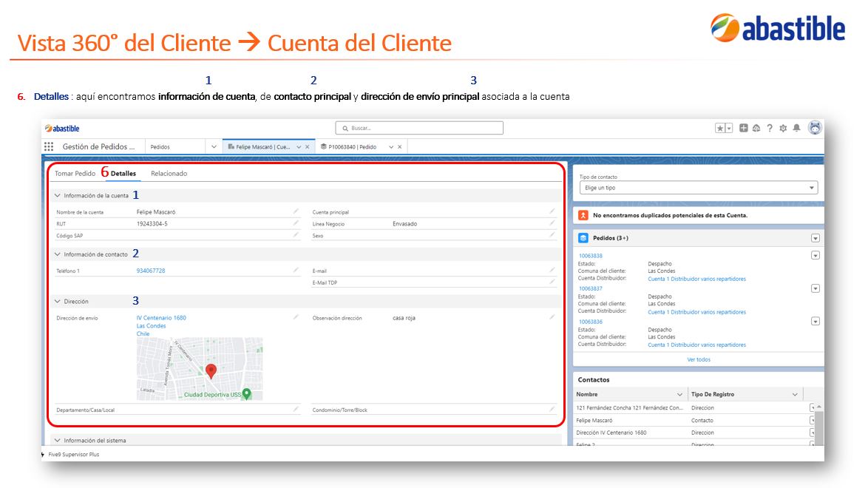
Task: Click in the Buscar search field
Action: (x=419, y=128)
